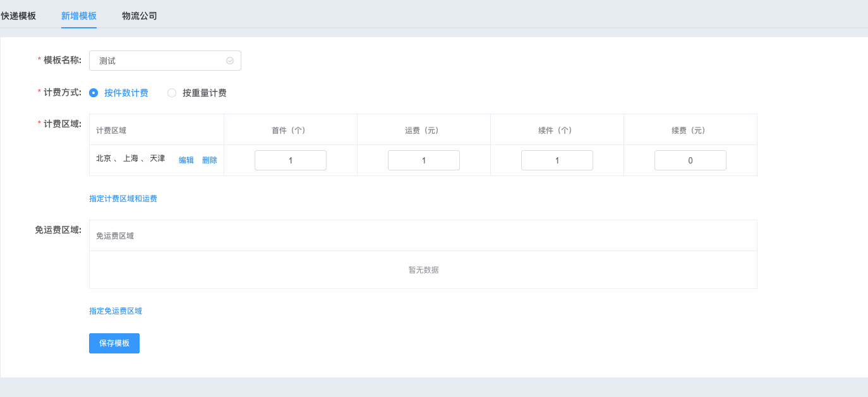
Task: Click the checkmark icon in template name field
Action: 230,61
